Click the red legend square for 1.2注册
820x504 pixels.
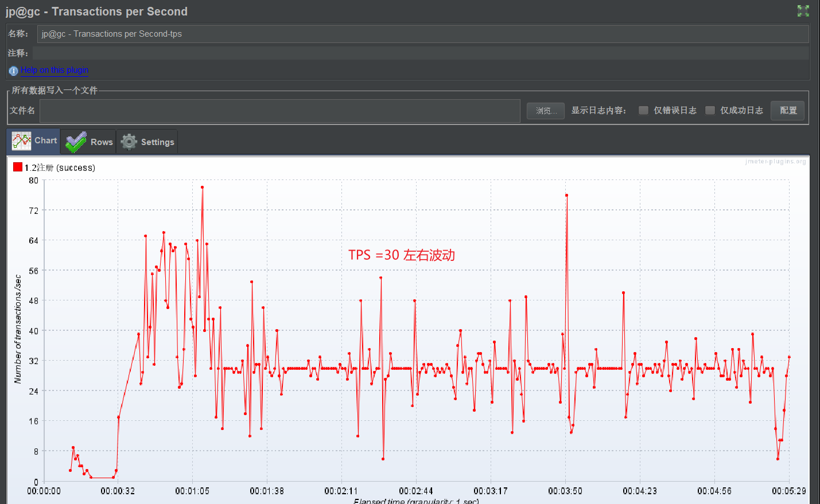[18, 167]
